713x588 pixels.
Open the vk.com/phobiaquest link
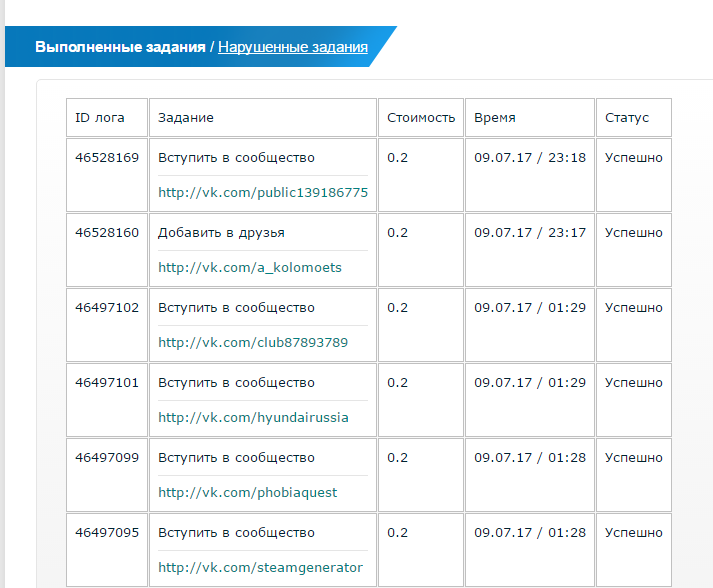coord(248,493)
